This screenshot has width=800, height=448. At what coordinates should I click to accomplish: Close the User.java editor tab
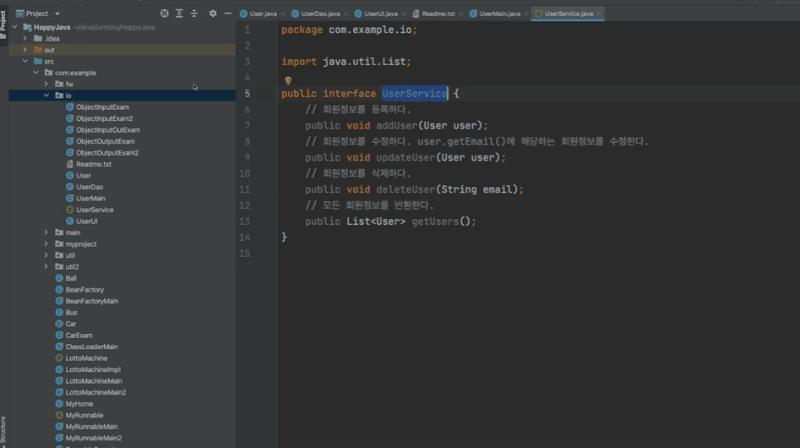(x=282, y=14)
